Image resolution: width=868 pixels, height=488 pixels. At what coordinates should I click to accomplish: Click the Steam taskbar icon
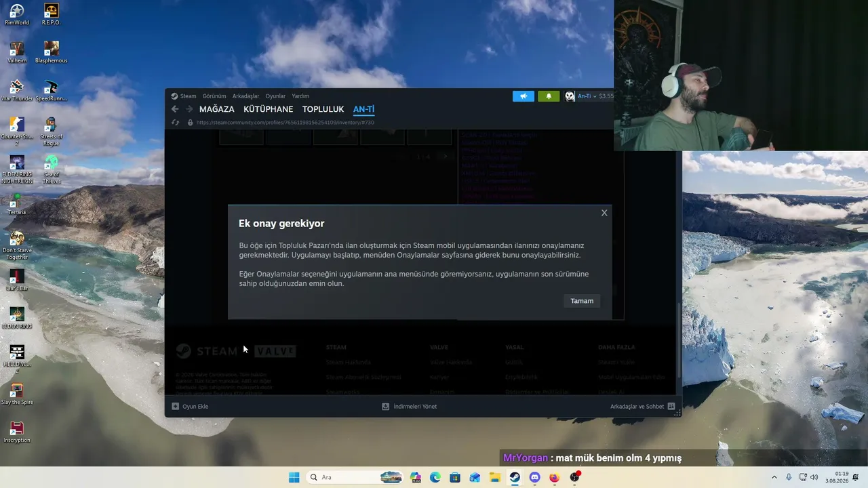[x=515, y=477]
